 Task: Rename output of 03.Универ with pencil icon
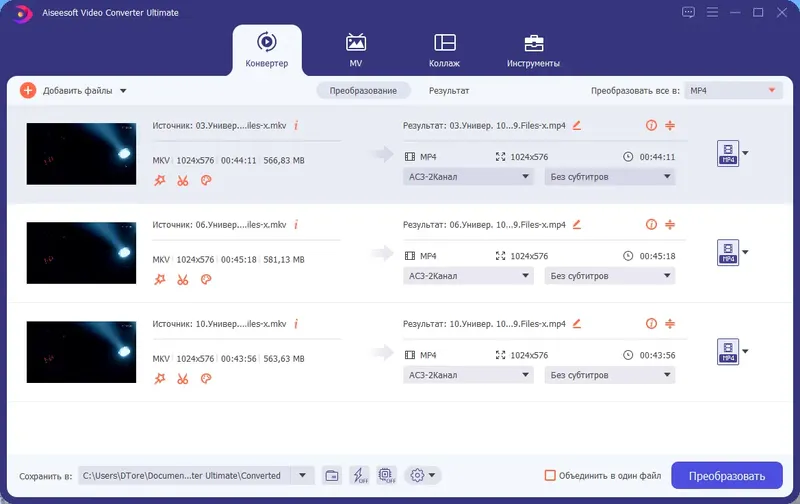tap(577, 125)
